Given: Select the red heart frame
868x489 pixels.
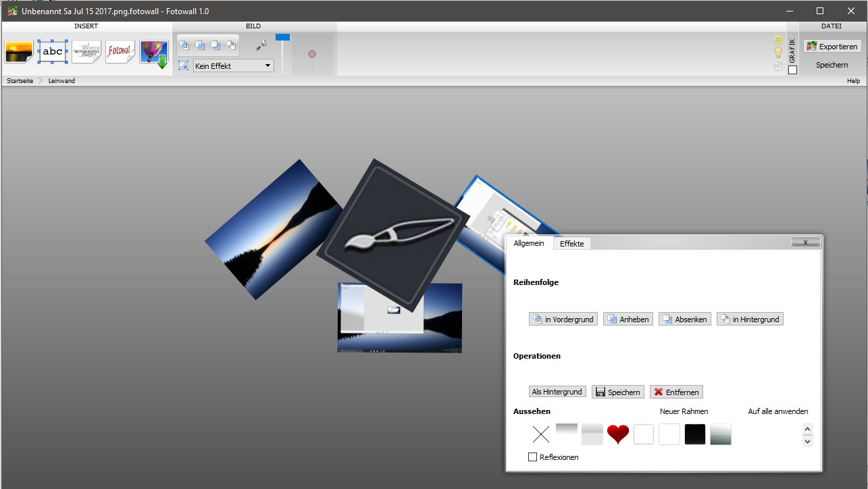Looking at the screenshot, I should 618,434.
